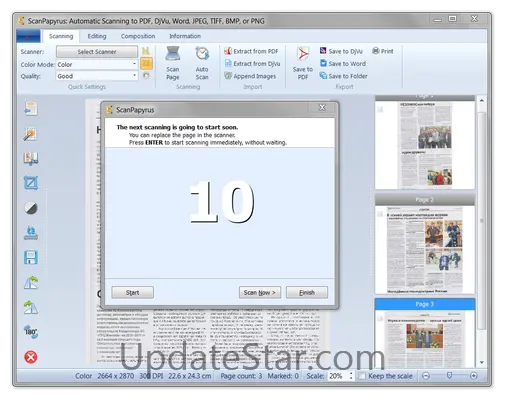Image resolution: width=505 pixels, height=400 pixels.
Task: Select the crop tool in the sidebar
Action: 31,183
